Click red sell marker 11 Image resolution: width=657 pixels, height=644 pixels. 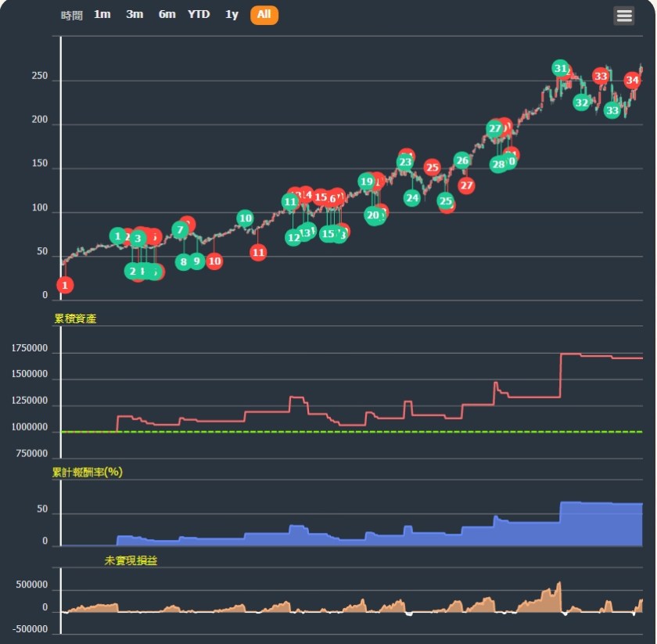point(258,253)
